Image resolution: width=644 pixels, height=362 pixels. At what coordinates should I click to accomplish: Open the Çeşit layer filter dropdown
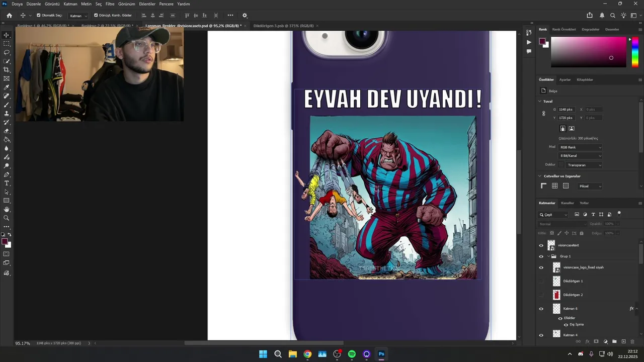553,215
